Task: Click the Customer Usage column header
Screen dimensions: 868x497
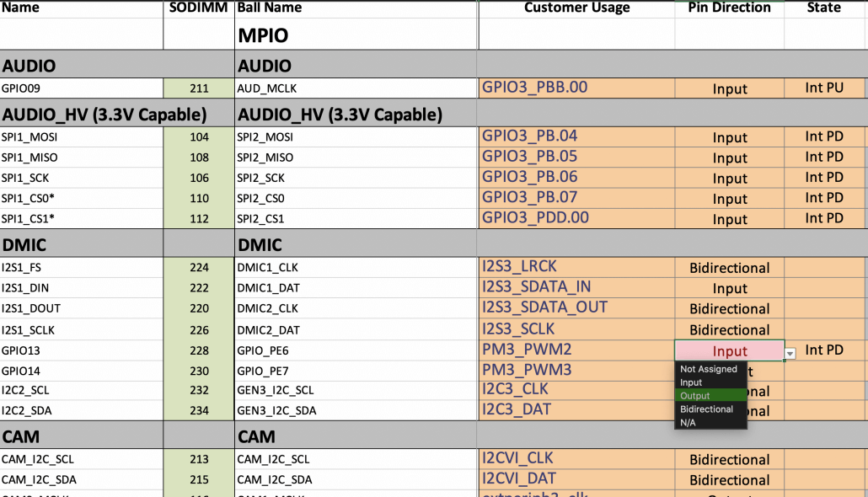Action: (x=576, y=8)
